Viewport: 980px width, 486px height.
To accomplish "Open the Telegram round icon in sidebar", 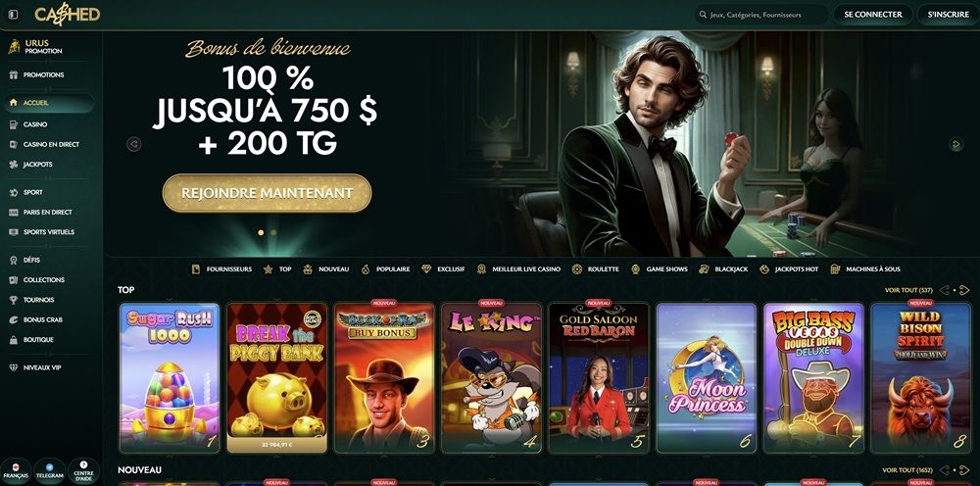I will click(50, 471).
